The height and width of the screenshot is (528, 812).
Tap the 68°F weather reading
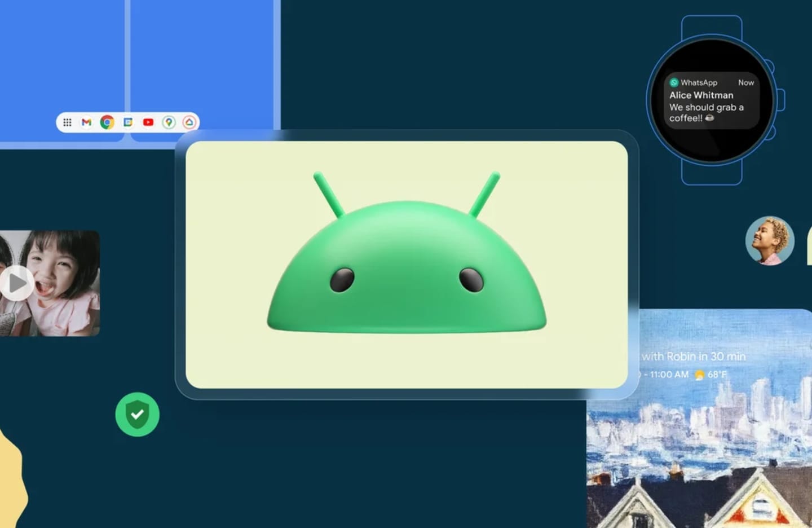(717, 375)
